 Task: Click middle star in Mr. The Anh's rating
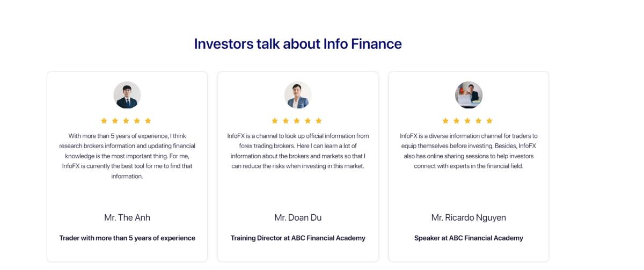pos(126,121)
